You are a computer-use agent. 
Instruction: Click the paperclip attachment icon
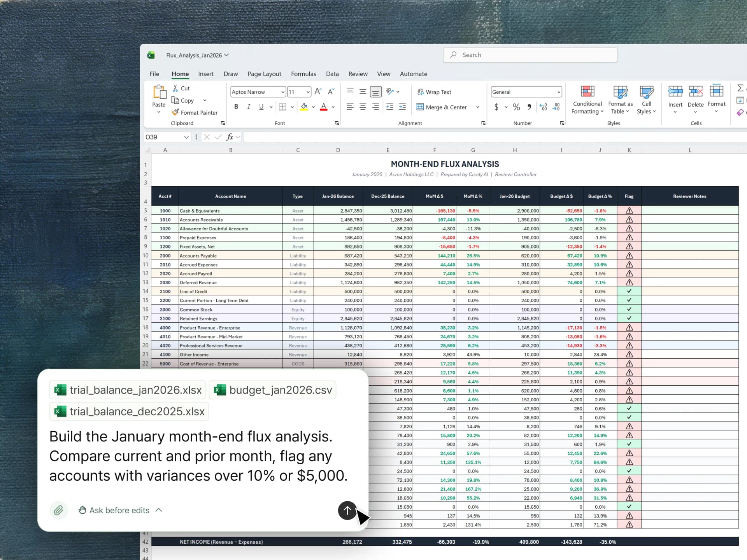(x=59, y=510)
